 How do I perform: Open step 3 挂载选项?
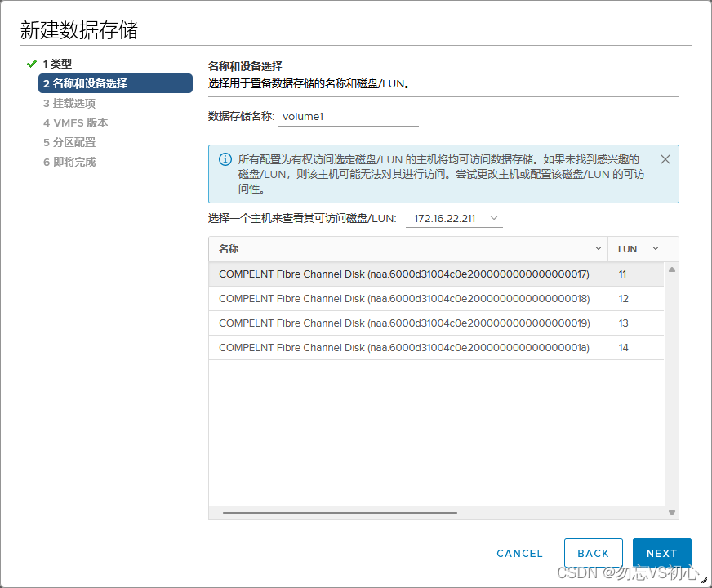coord(69,104)
